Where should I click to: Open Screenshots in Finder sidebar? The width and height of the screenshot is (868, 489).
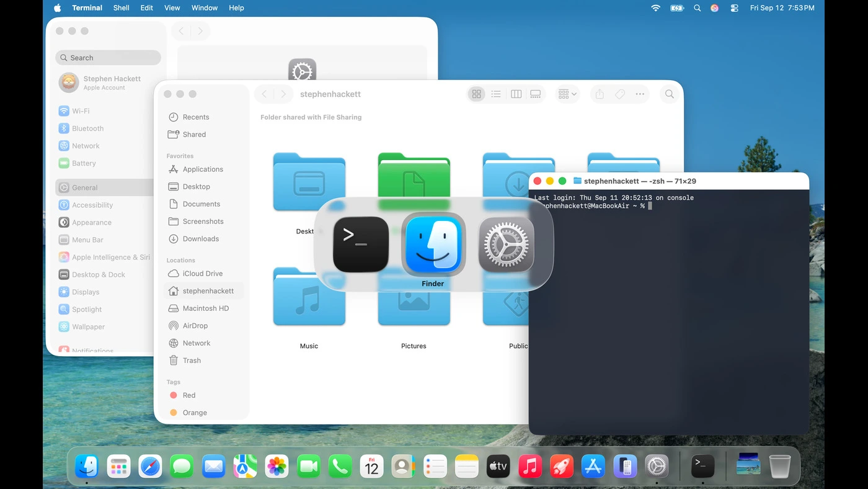point(203,222)
